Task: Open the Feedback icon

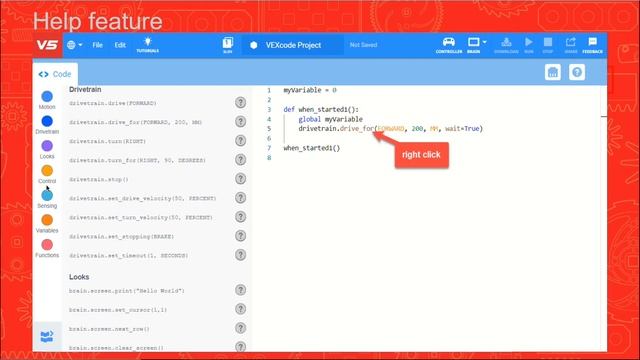Action: click(592, 45)
